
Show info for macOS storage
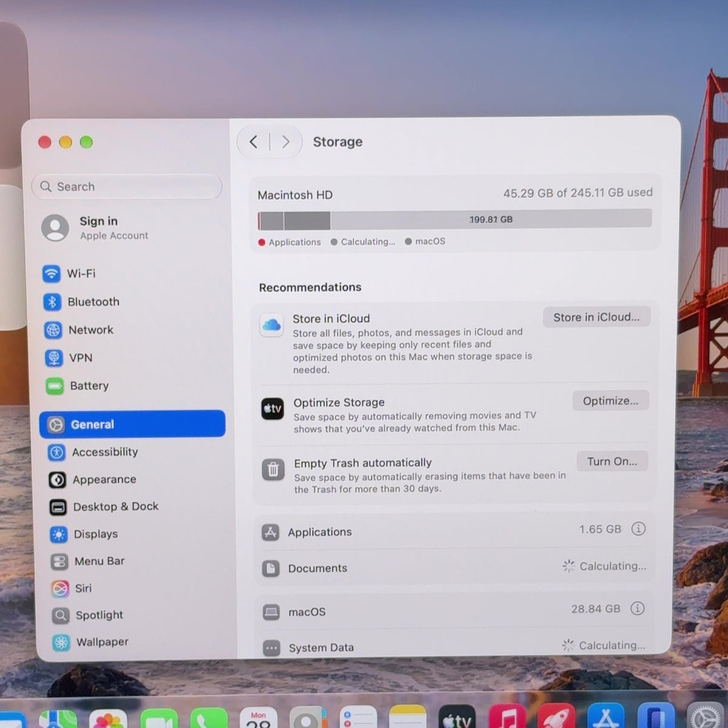point(637,608)
